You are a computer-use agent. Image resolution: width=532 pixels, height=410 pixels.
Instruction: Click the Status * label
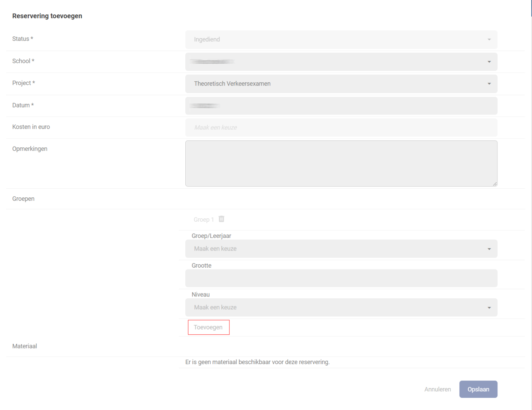click(23, 39)
